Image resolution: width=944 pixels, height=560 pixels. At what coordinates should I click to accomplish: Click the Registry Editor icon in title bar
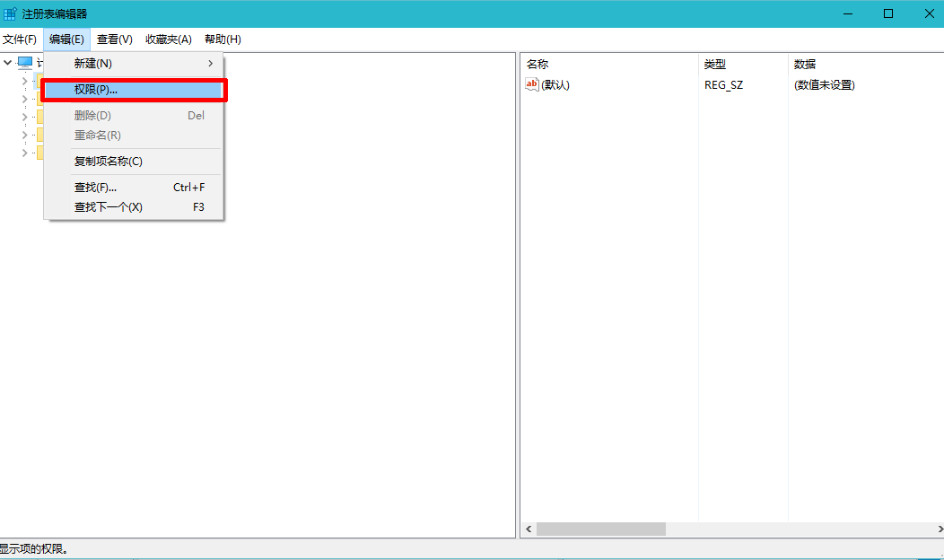(10, 13)
